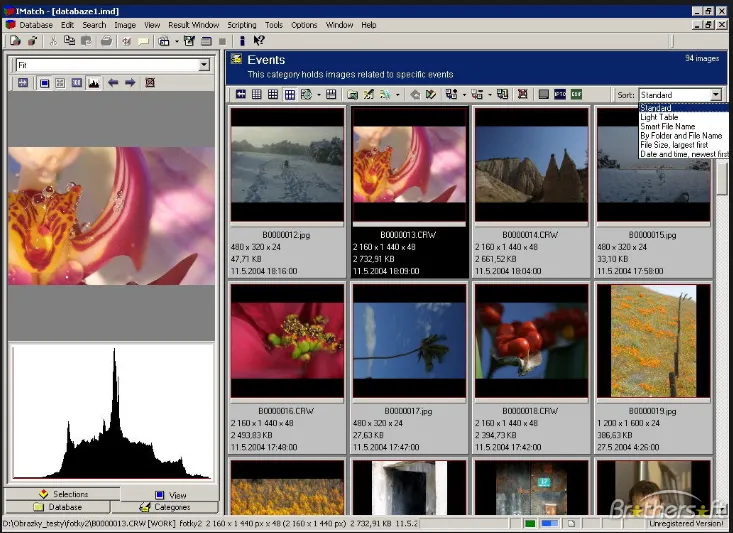Go to previous image with left arrow
The width and height of the screenshot is (733, 533).
[x=113, y=83]
